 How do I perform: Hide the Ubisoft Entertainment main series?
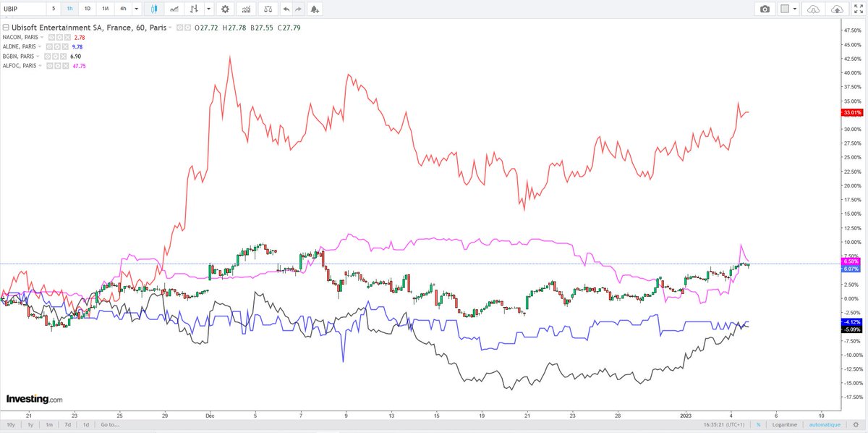pyautogui.click(x=179, y=28)
